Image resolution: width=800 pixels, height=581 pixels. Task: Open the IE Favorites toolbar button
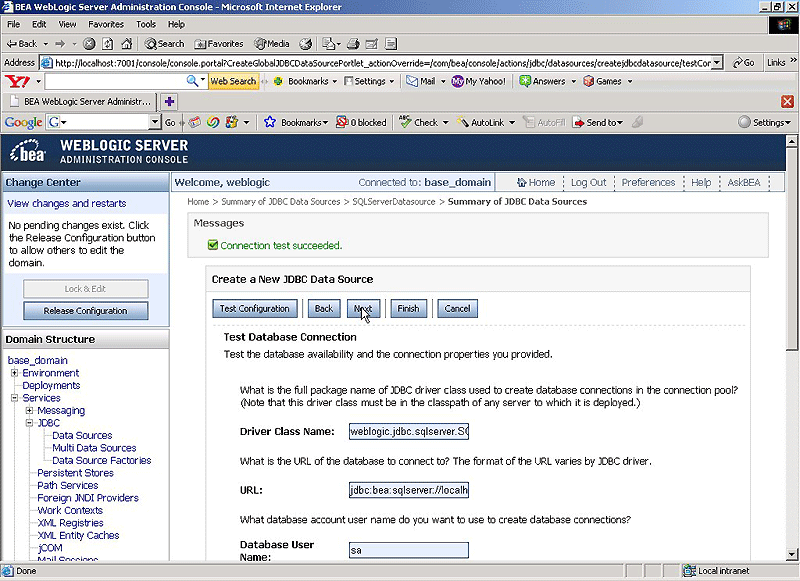click(x=219, y=44)
